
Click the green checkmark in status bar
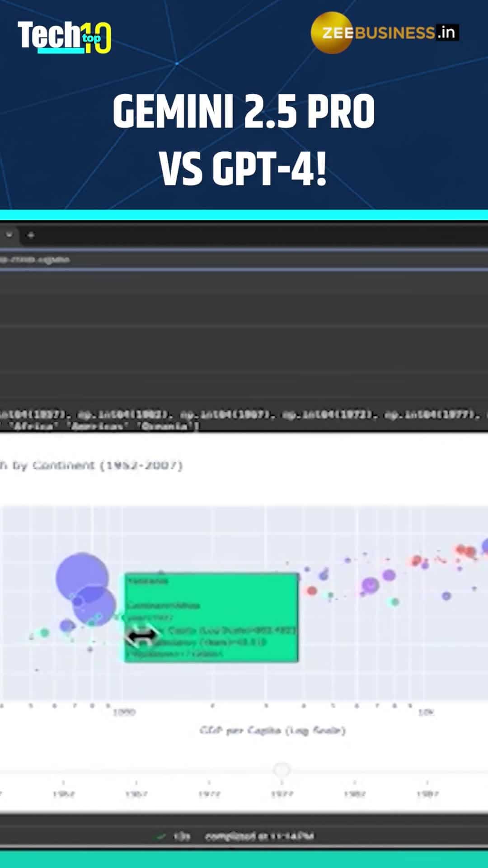pyautogui.click(x=161, y=836)
